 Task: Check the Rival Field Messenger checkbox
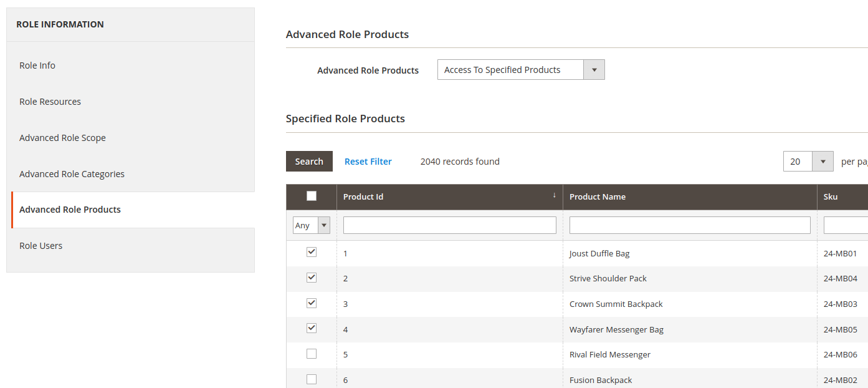coord(312,354)
